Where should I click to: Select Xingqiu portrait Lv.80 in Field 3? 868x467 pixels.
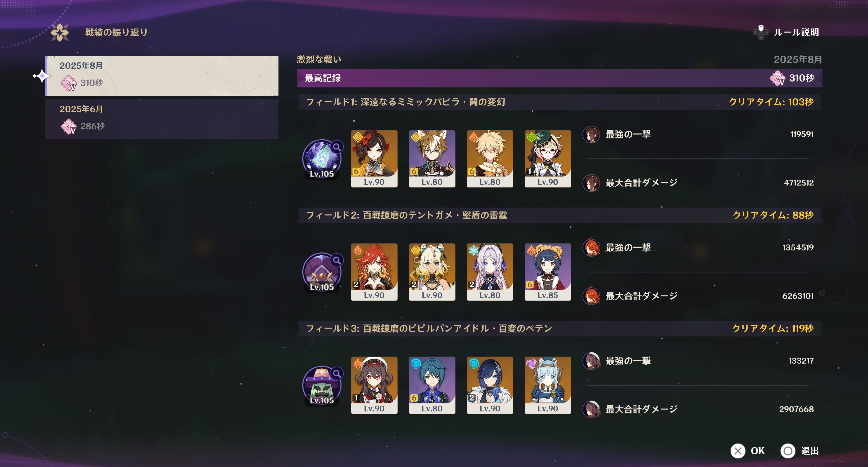432,385
